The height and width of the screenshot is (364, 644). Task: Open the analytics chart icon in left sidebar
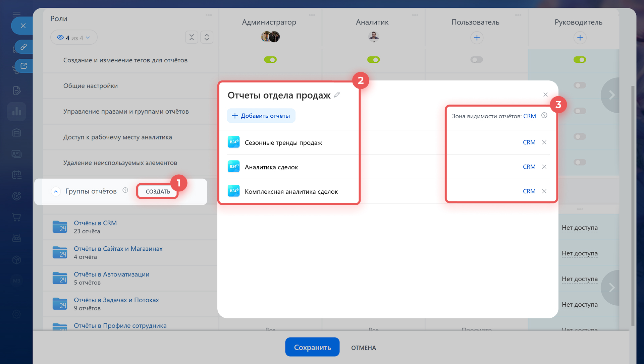tap(16, 111)
